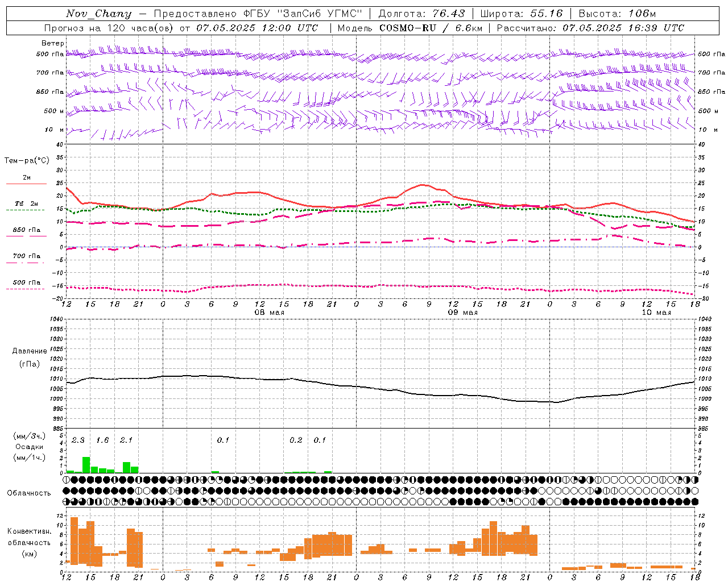728x582 pixels.
Task: Click the '10 мая' date label
Action: (656, 313)
